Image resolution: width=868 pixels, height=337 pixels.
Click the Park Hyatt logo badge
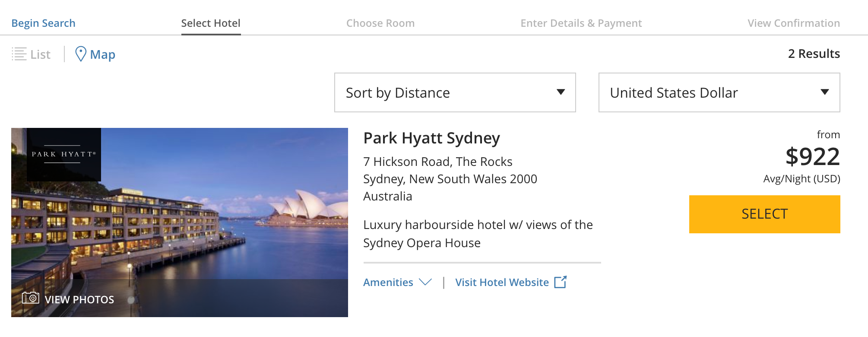[64, 154]
